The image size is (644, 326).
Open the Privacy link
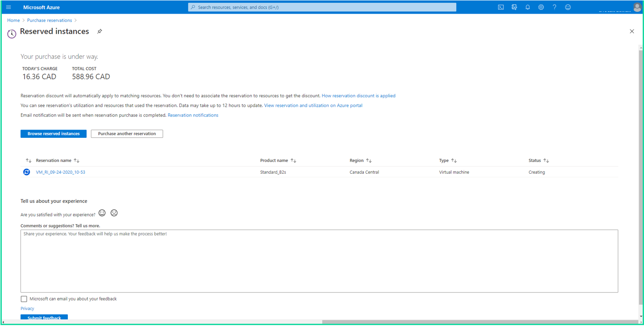27,308
